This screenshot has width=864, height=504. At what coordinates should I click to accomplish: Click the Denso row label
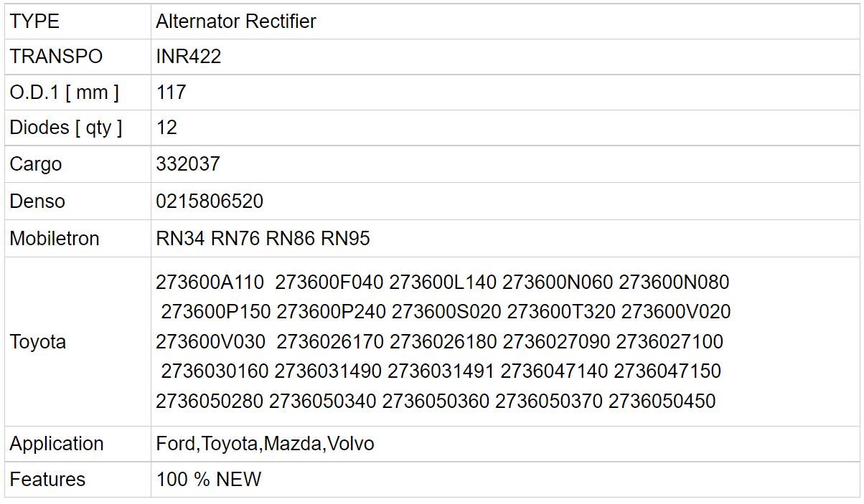37,201
